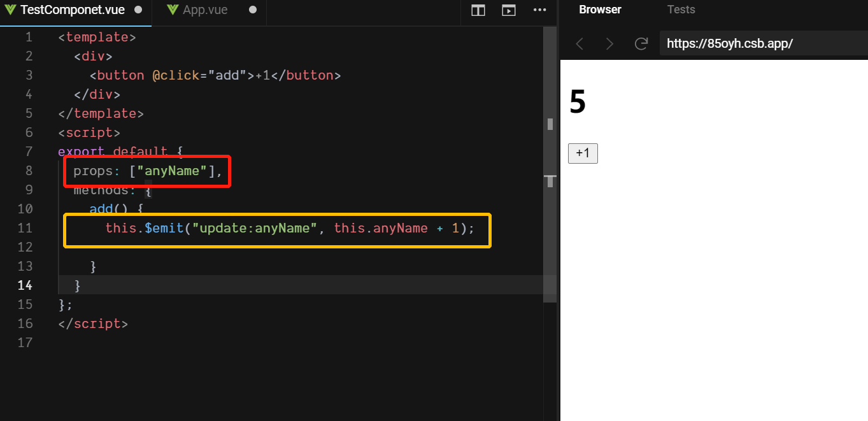868x421 pixels.
Task: Click the preview URL address field
Action: coord(758,43)
